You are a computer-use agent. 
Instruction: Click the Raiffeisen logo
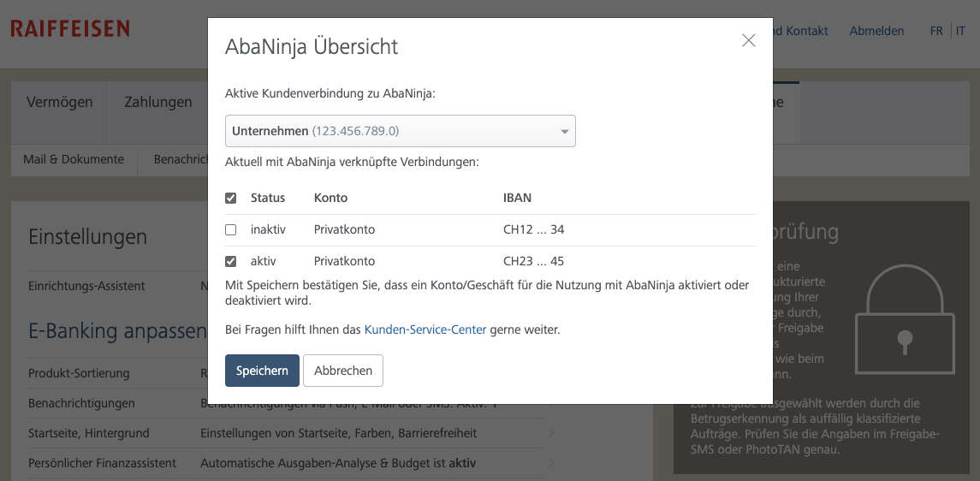pos(70,29)
